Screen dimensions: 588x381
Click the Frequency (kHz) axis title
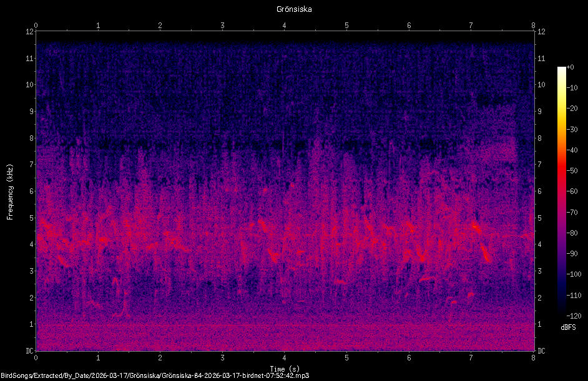tap(10, 192)
